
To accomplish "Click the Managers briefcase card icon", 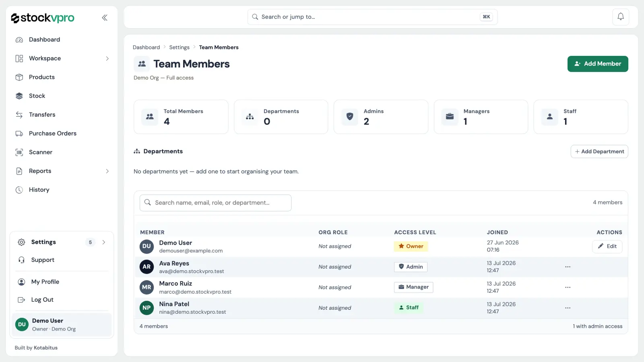I will (x=450, y=117).
